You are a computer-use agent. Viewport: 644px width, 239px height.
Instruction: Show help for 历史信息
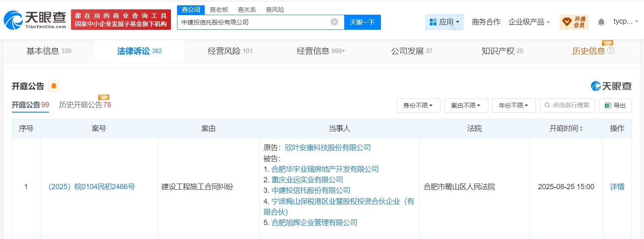[611, 51]
